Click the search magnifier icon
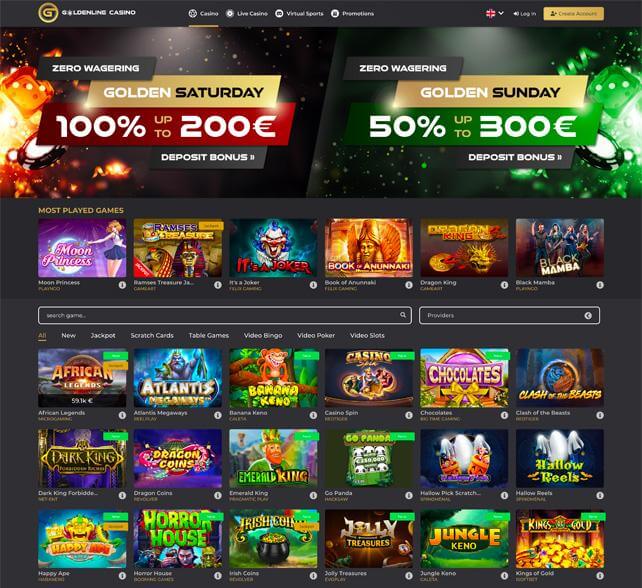This screenshot has width=642, height=588. pos(403,315)
